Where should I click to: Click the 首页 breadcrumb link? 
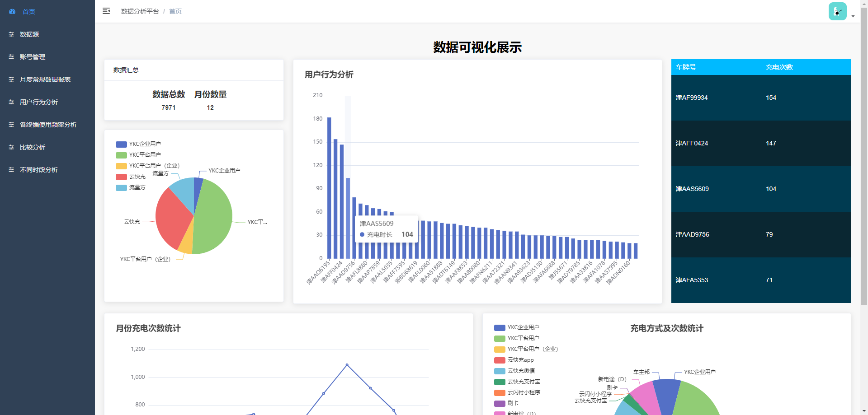coord(175,11)
